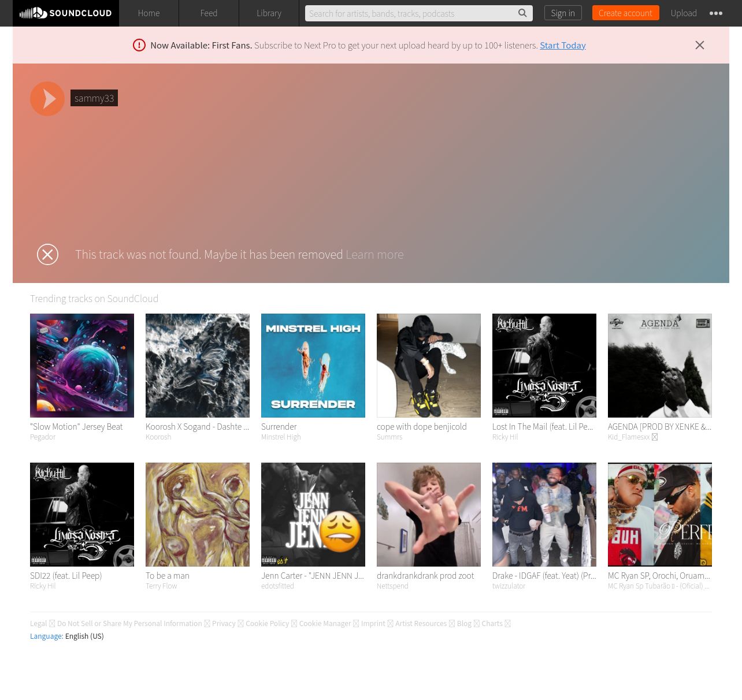Open the three-dots more menu

click(716, 13)
